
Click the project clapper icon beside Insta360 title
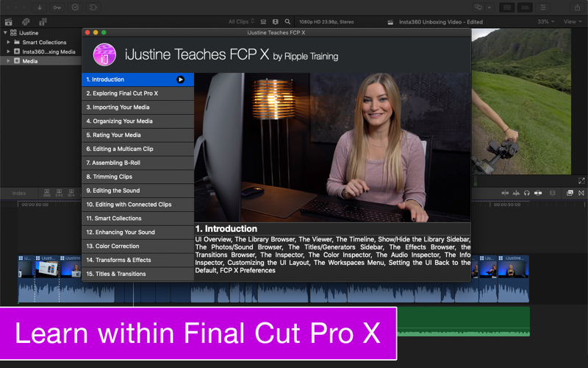click(390, 22)
